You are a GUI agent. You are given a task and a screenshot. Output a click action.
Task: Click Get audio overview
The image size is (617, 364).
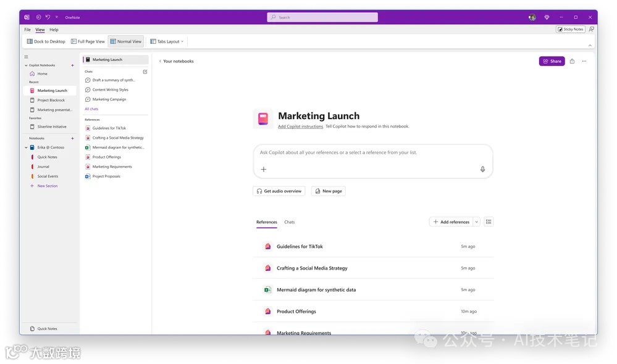coord(279,191)
